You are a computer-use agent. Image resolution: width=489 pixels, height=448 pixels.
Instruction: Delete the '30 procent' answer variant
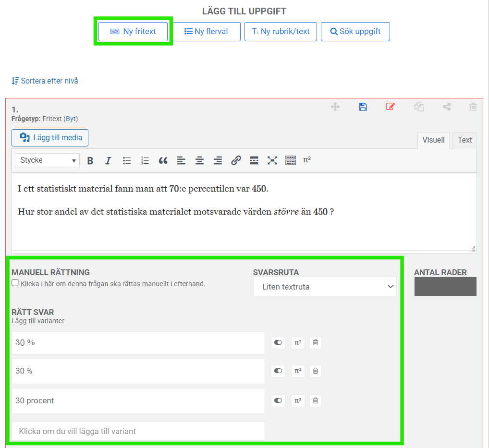315,400
